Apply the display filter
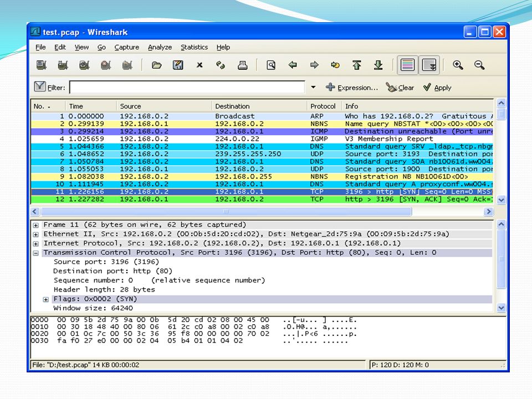Viewport: 532px width, 399px height. coord(437,88)
